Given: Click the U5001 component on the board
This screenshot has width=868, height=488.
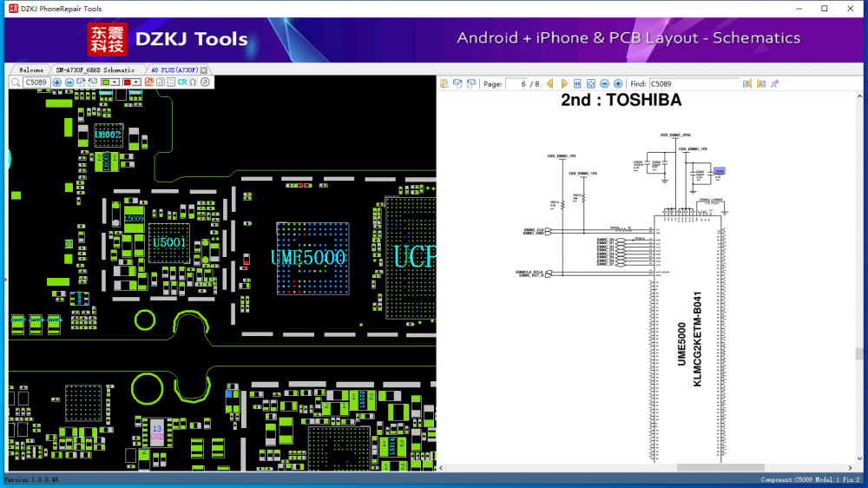Looking at the screenshot, I should 168,242.
